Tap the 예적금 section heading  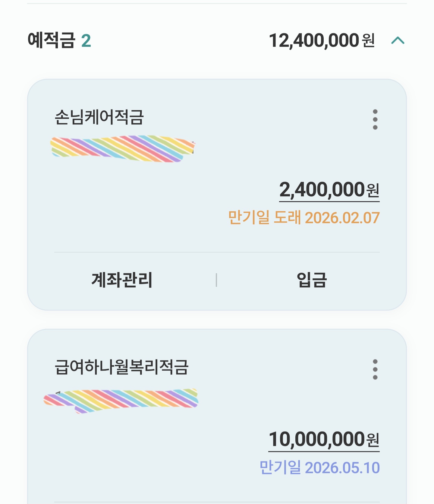[51, 40]
